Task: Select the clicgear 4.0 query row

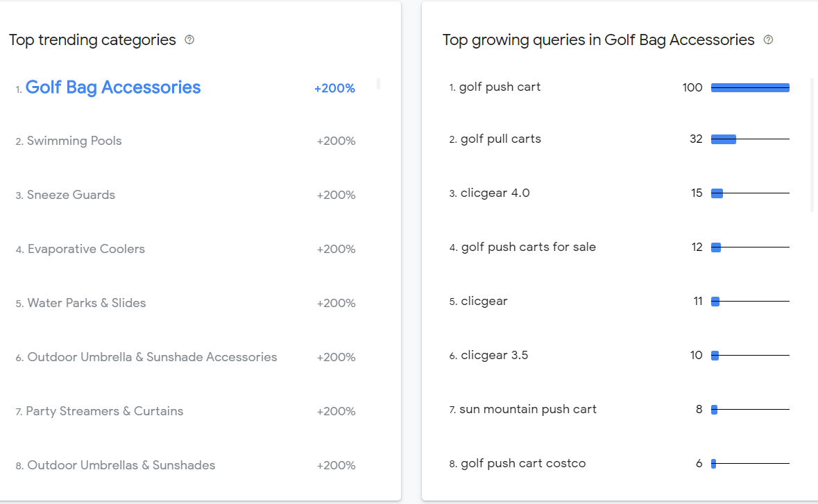Action: point(620,193)
